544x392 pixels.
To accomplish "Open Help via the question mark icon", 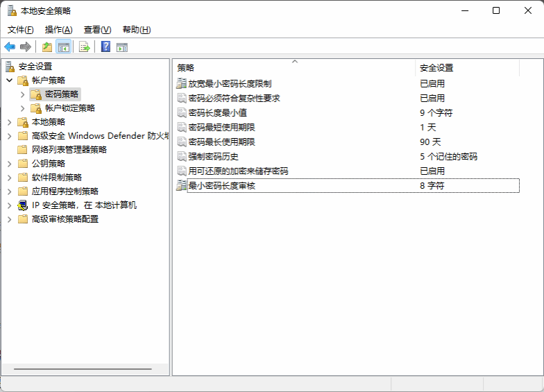I will click(105, 47).
